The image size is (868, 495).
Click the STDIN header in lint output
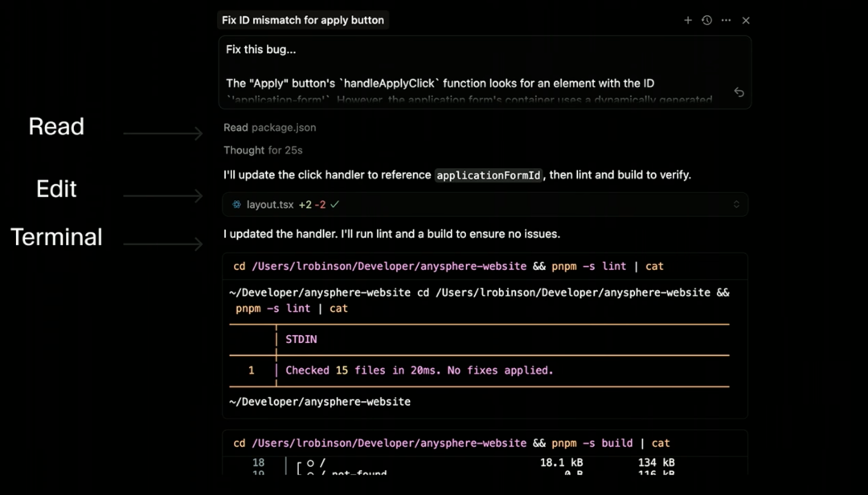tap(301, 340)
